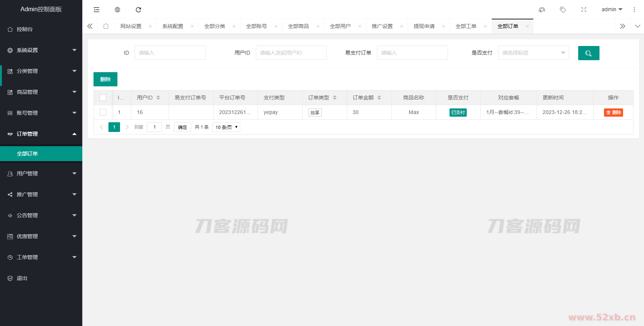Click the 用户ID input field
This screenshot has height=326, width=644.
[291, 53]
